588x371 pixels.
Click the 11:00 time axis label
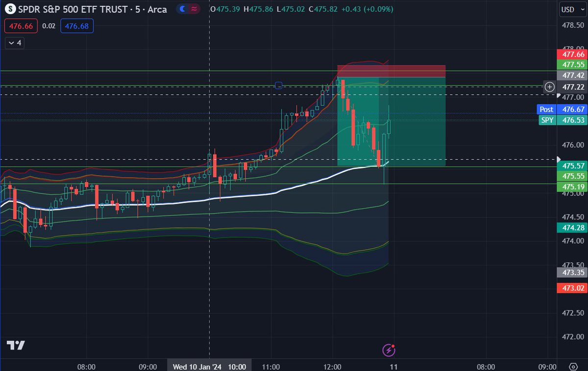[x=270, y=367]
